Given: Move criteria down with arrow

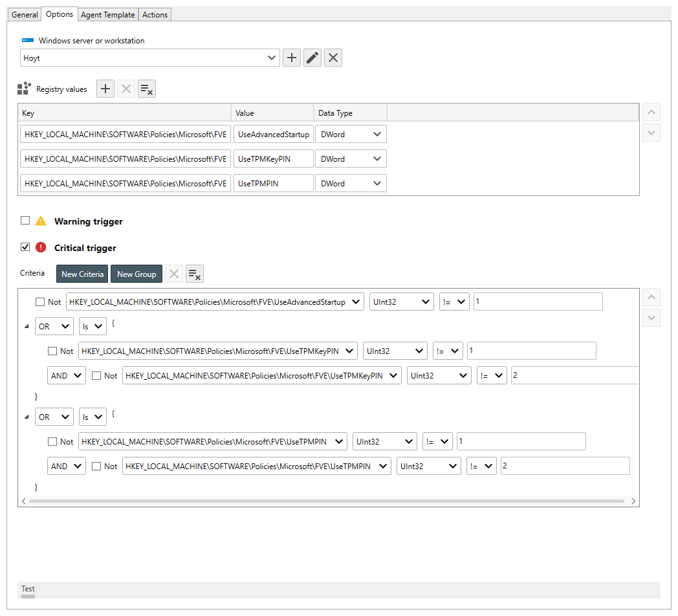Looking at the screenshot, I should point(651,318).
